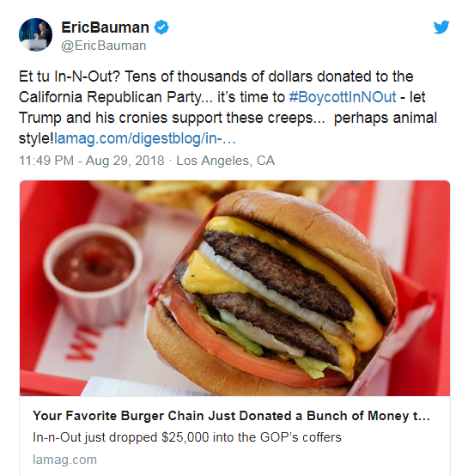Open the lamag.com/digestblog/in-… link in tweet

click(145, 138)
